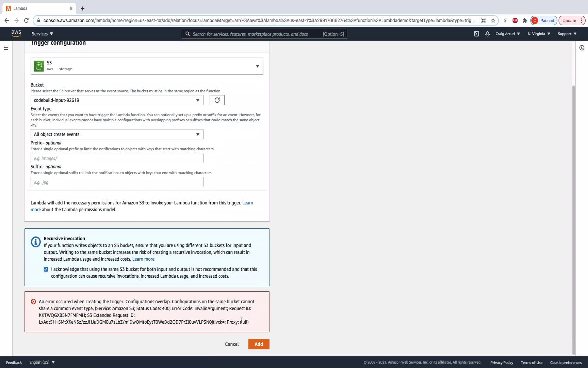
Task: Click the S3 service bucket icon
Action: pyautogui.click(x=39, y=66)
